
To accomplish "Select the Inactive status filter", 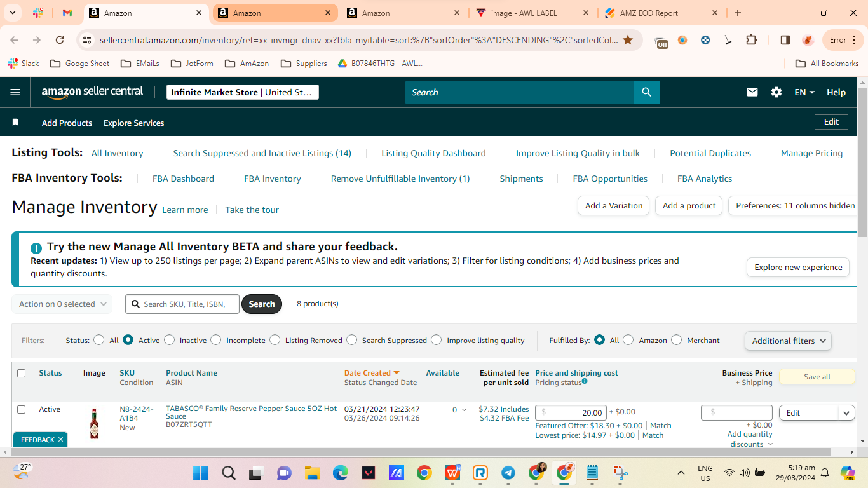I will click(x=169, y=340).
